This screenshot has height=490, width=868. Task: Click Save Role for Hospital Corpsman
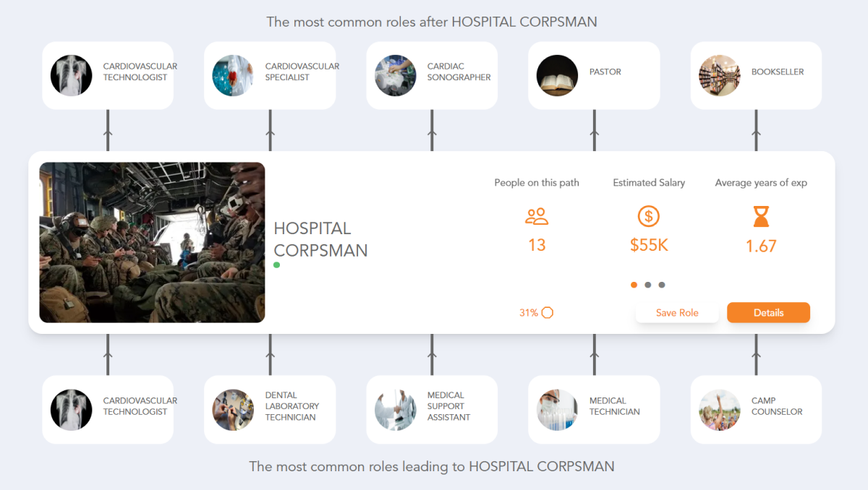677,312
